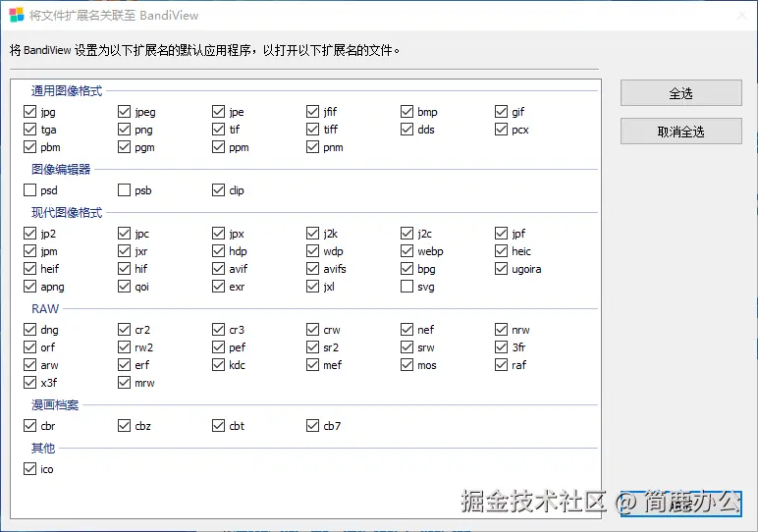Toggle the jpf checkbox
Viewport: 758px width, 532px height.
502,234
